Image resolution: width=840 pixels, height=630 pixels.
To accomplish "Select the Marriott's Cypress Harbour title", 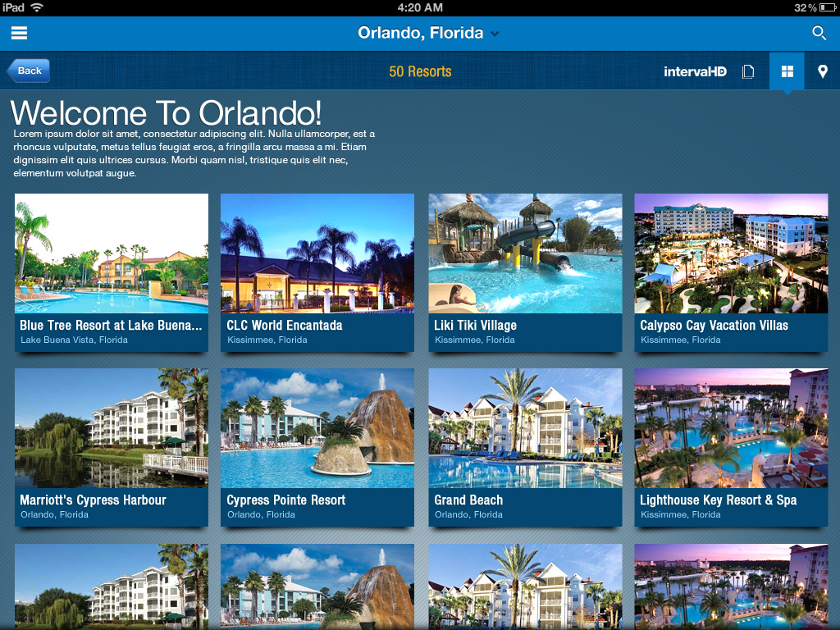I will [94, 500].
